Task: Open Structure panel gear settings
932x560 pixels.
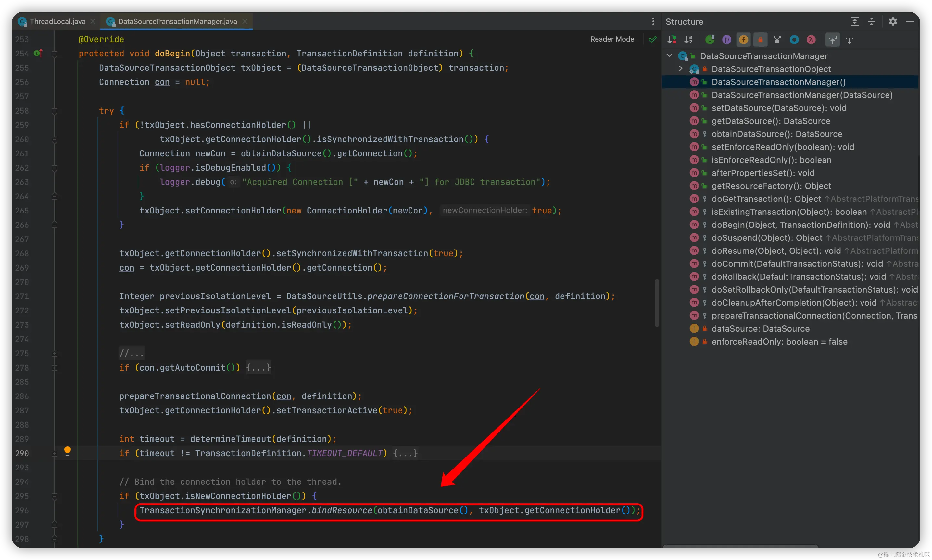Action: pos(893,21)
